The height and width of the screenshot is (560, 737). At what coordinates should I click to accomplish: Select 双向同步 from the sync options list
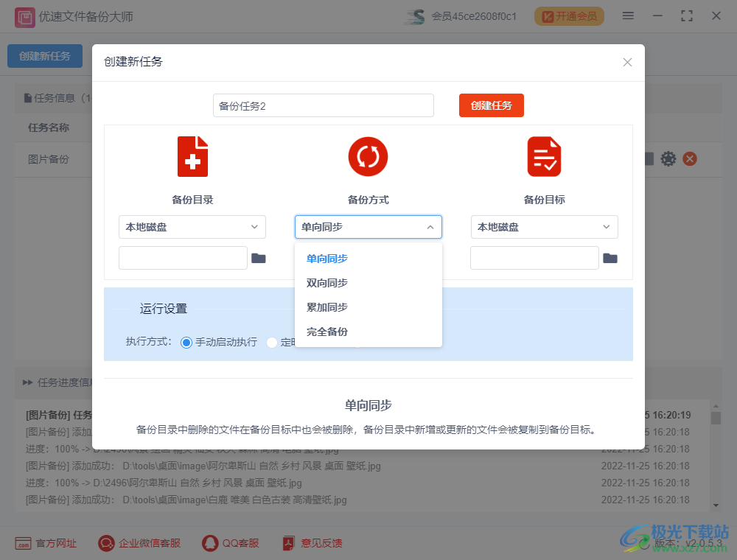point(326,282)
